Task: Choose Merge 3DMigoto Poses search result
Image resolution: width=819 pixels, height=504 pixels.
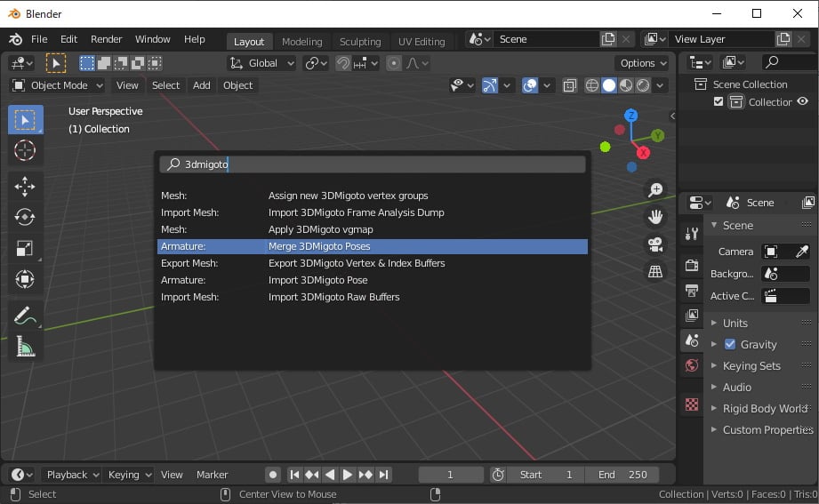Action: click(x=373, y=246)
